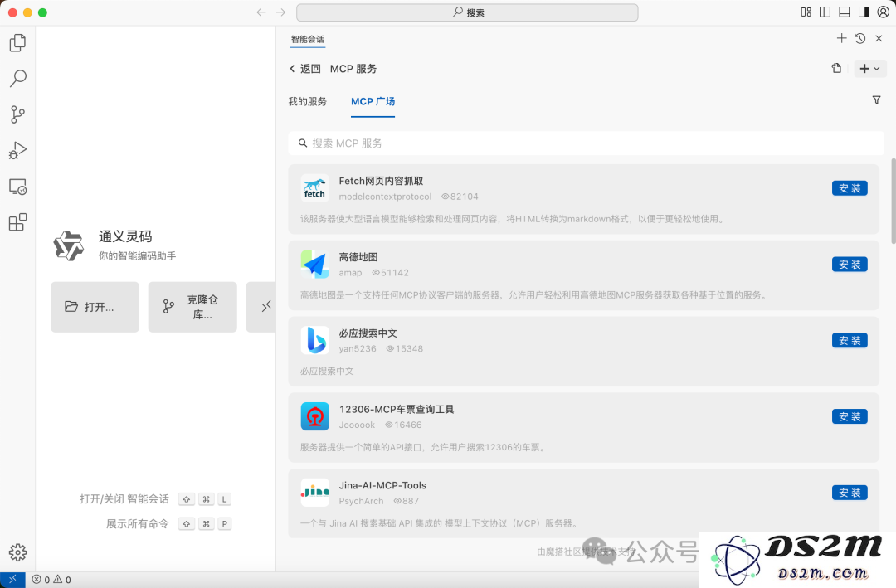Click the partially visible remote connect button
This screenshot has width=896, height=588.
coord(261,307)
